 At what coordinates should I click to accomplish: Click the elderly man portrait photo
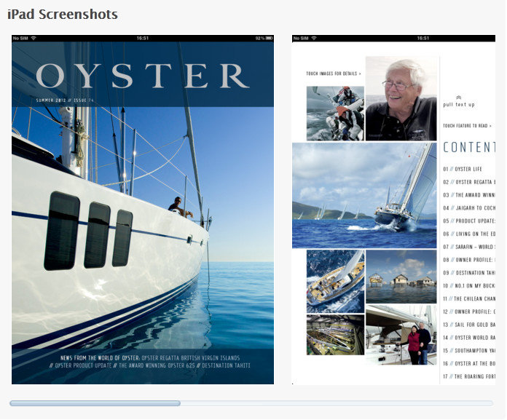[x=401, y=98]
